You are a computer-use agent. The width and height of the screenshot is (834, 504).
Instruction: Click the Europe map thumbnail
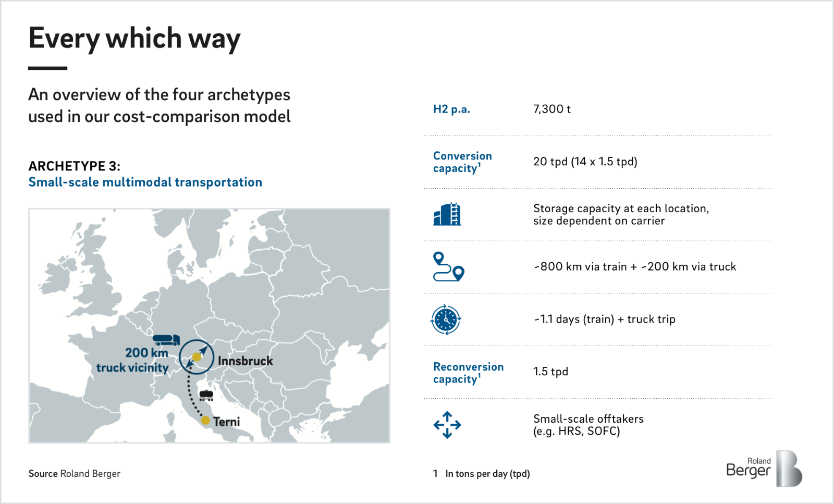coord(209,326)
